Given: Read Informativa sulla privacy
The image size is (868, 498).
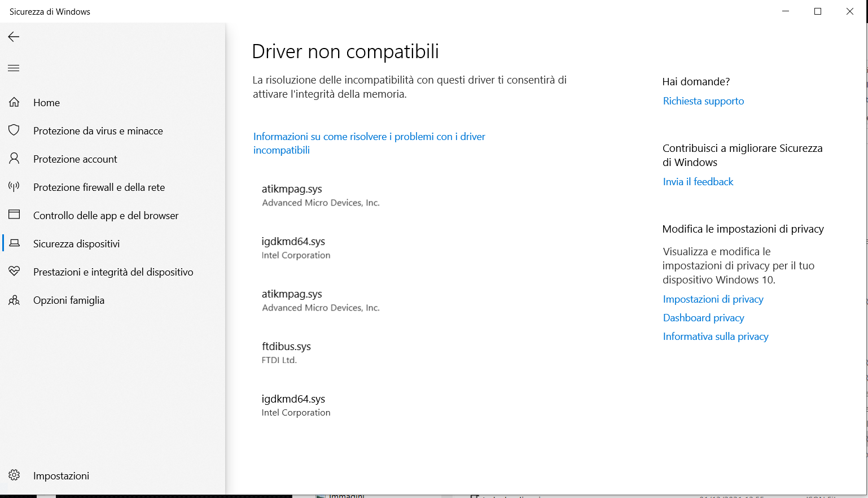Looking at the screenshot, I should click(x=716, y=336).
